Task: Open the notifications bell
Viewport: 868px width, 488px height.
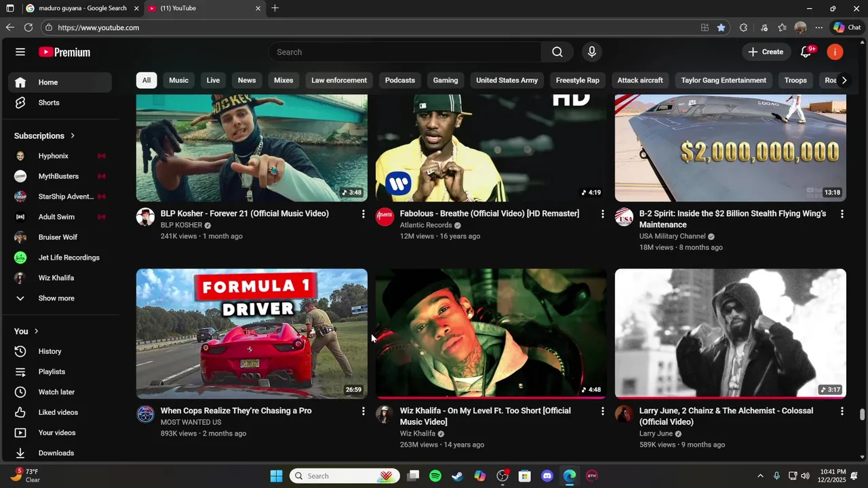Action: [806, 52]
